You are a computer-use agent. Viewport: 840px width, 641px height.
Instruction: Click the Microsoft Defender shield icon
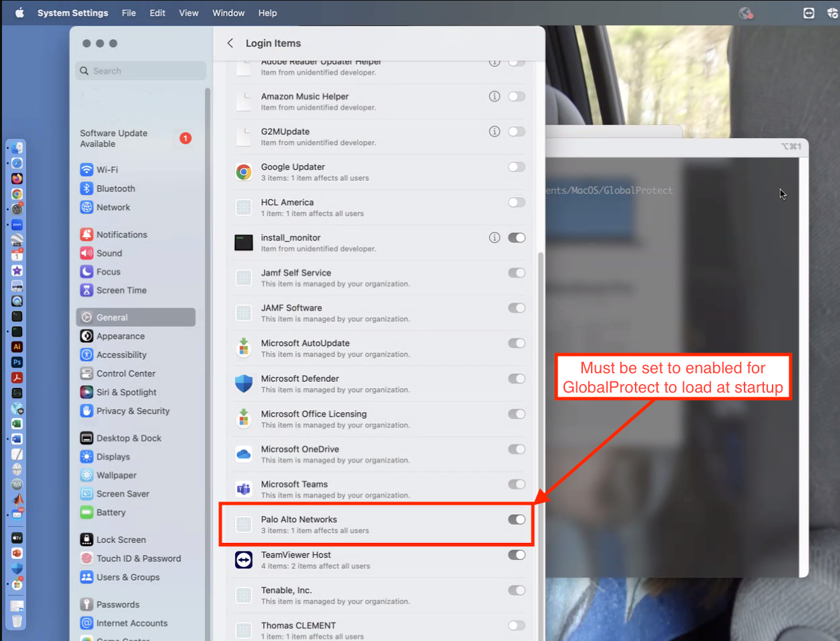(244, 383)
